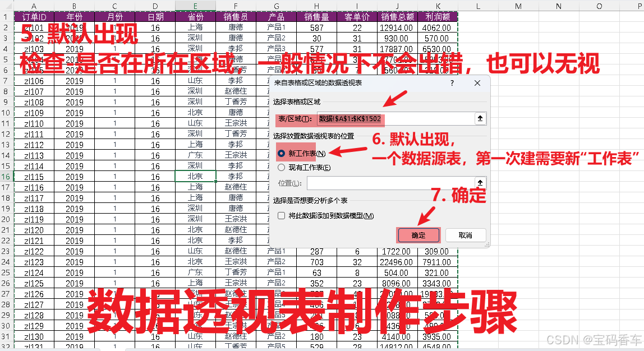
Task: Click the 销售总额 header cell
Action: 397,17
